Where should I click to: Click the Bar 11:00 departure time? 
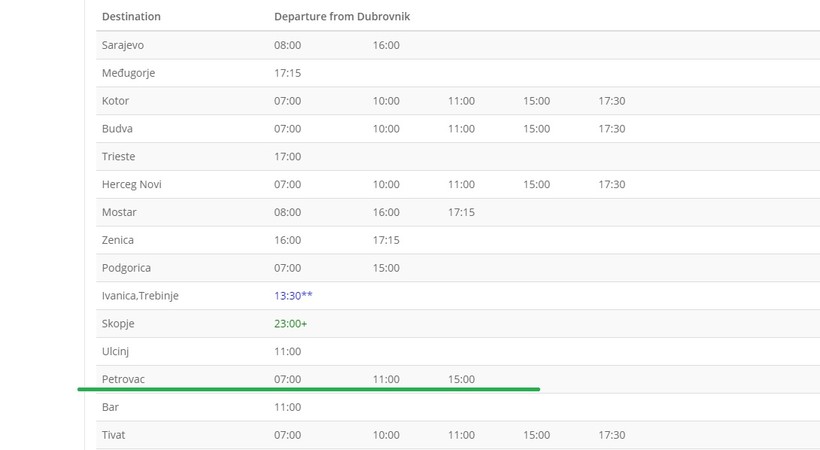pyautogui.click(x=288, y=407)
